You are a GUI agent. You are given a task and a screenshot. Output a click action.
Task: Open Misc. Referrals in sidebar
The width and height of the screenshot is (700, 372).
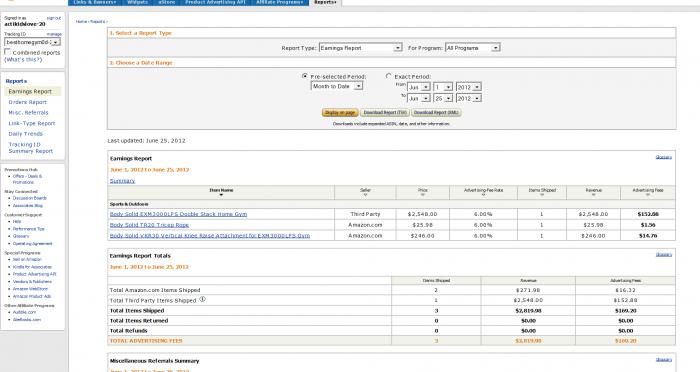click(x=28, y=113)
